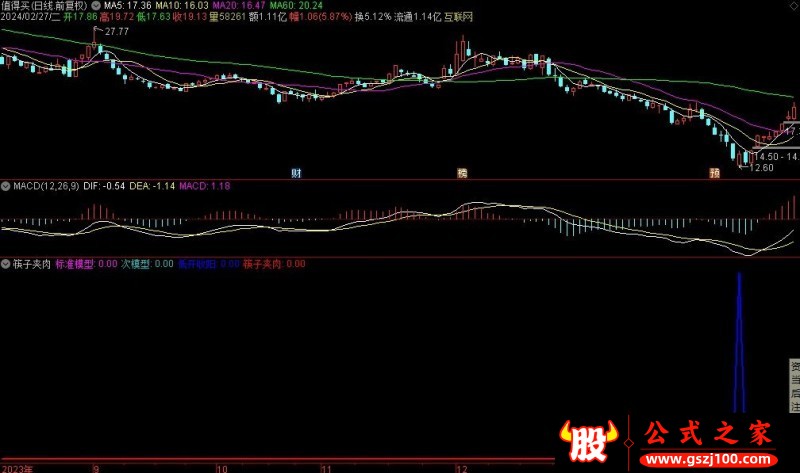Image resolution: width=800 pixels, height=473 pixels.
Task: Open the www.gszj100.com website link
Action: pyautogui.click(x=705, y=460)
